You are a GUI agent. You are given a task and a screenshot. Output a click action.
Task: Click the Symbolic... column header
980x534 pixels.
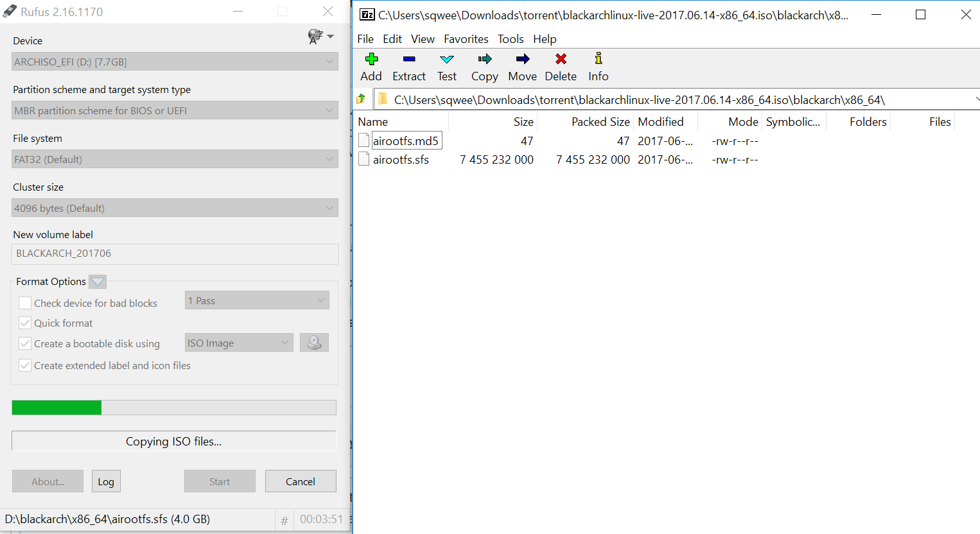(x=794, y=121)
